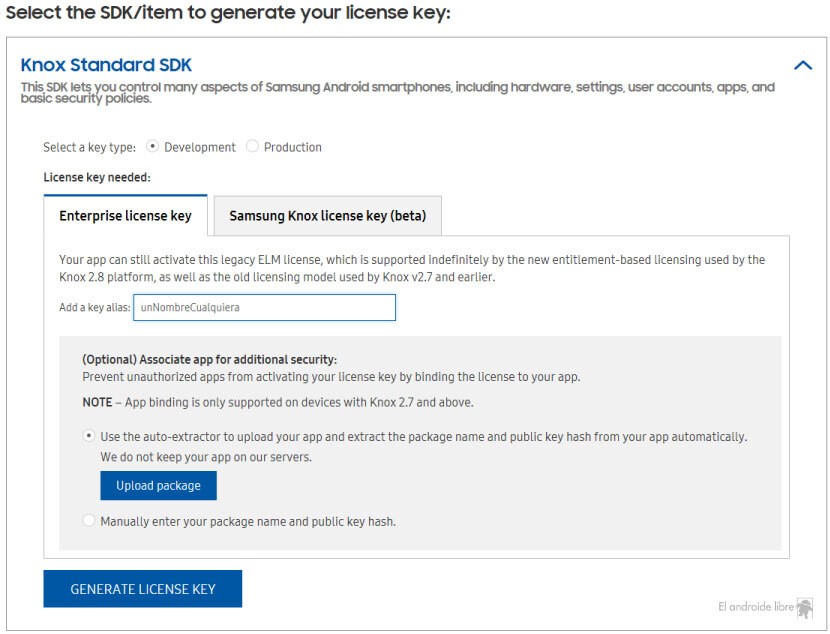This screenshot has width=830, height=634.
Task: Enable the auto-extractor upload radio option
Action: (x=88, y=436)
